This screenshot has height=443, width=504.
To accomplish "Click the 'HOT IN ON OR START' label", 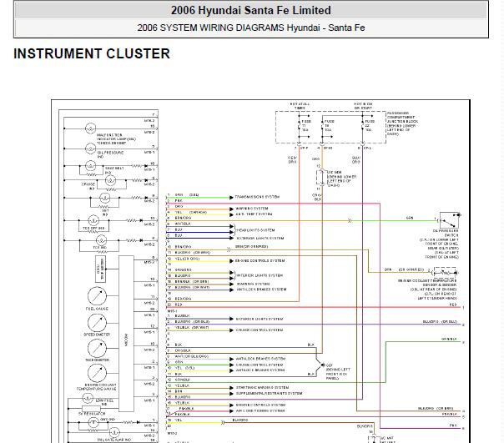I will pos(363,106).
